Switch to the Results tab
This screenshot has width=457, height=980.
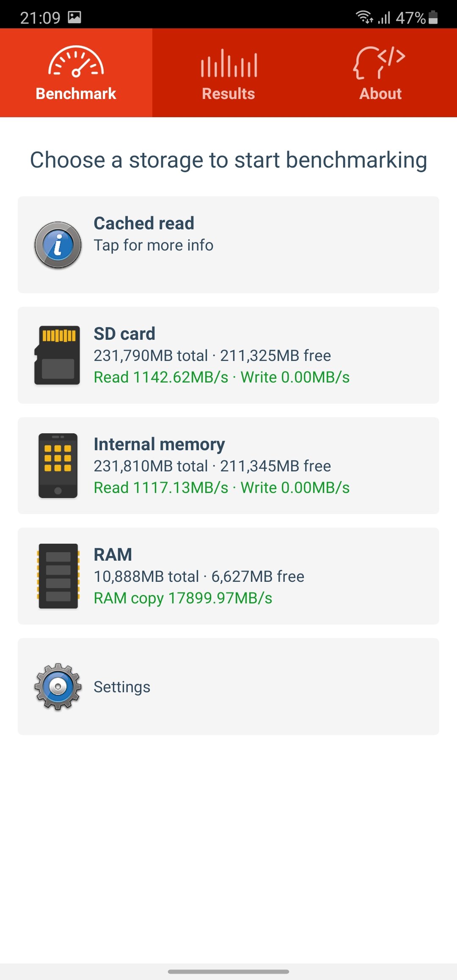coord(228,73)
